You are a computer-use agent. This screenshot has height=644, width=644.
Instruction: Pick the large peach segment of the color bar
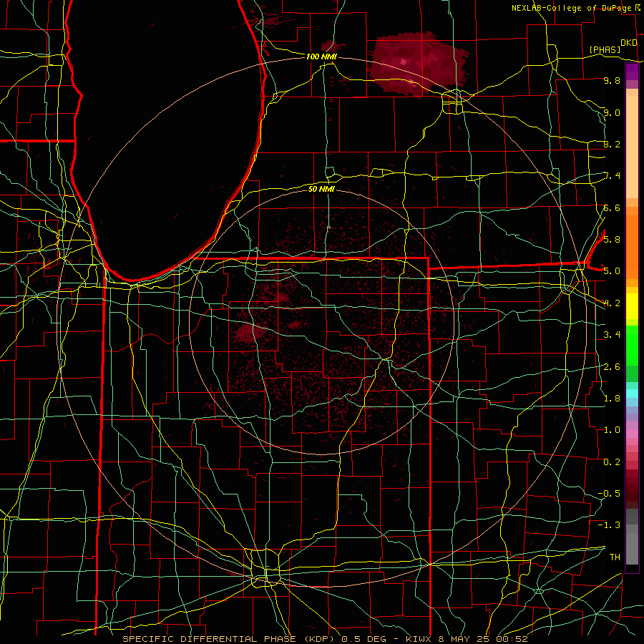[x=632, y=147]
